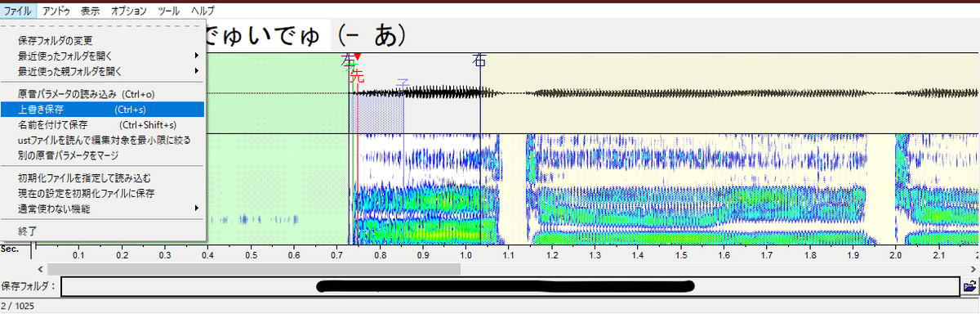Open the ツール menu

point(169,11)
